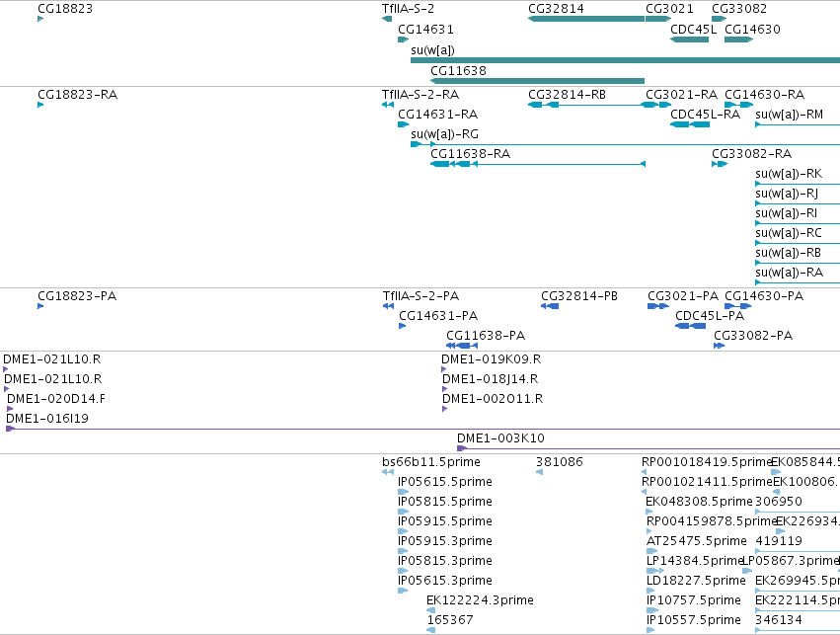Select the EK122224.3prime EST label

click(480, 600)
